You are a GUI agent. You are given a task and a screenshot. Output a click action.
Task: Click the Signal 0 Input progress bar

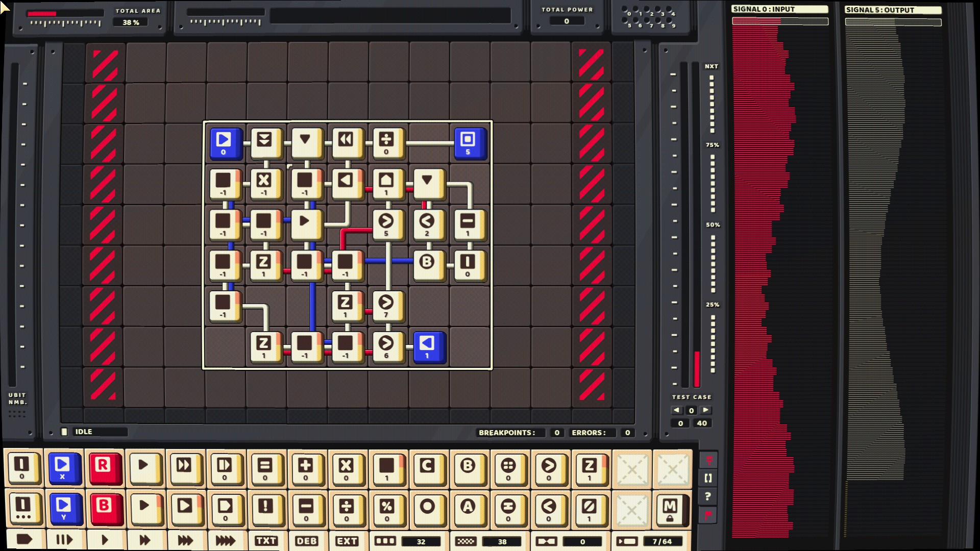(780, 21)
